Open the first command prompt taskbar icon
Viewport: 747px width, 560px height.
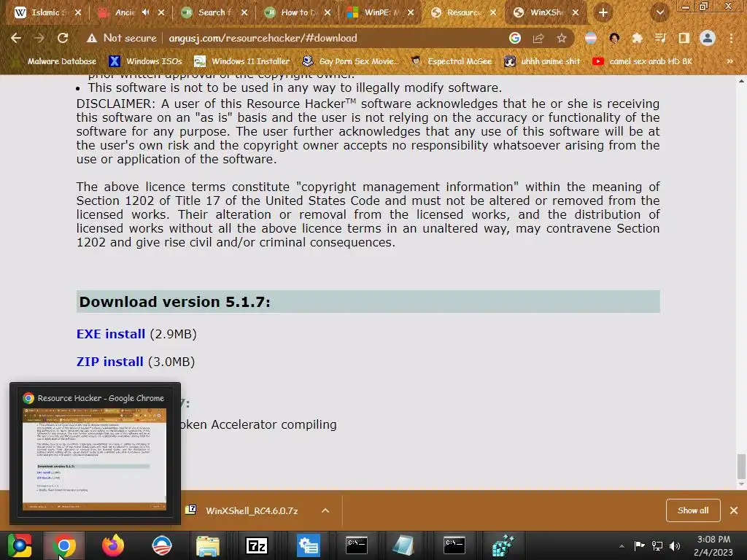click(356, 545)
